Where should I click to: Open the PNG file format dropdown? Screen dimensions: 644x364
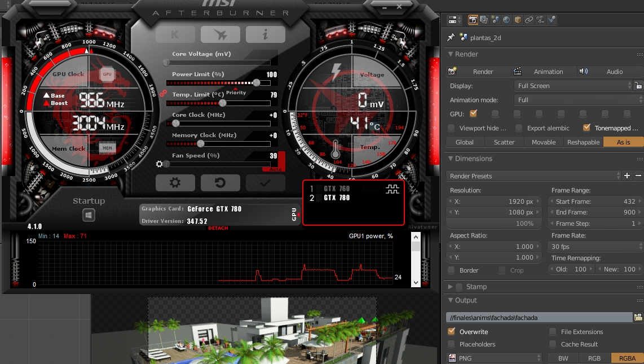[x=495, y=358]
